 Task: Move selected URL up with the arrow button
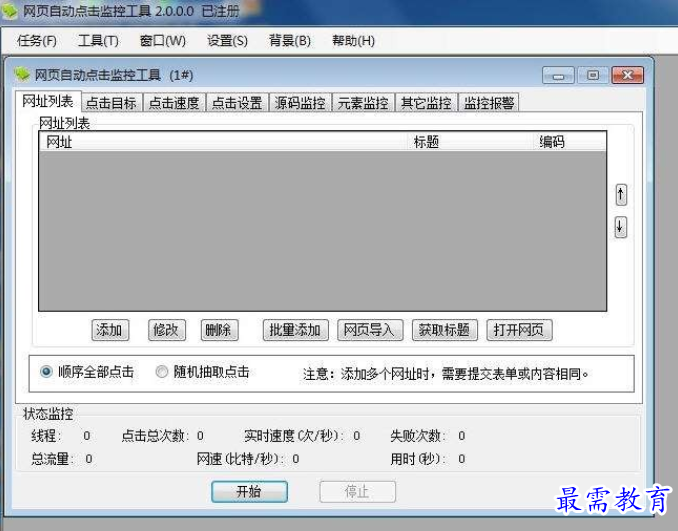pyautogui.click(x=621, y=195)
